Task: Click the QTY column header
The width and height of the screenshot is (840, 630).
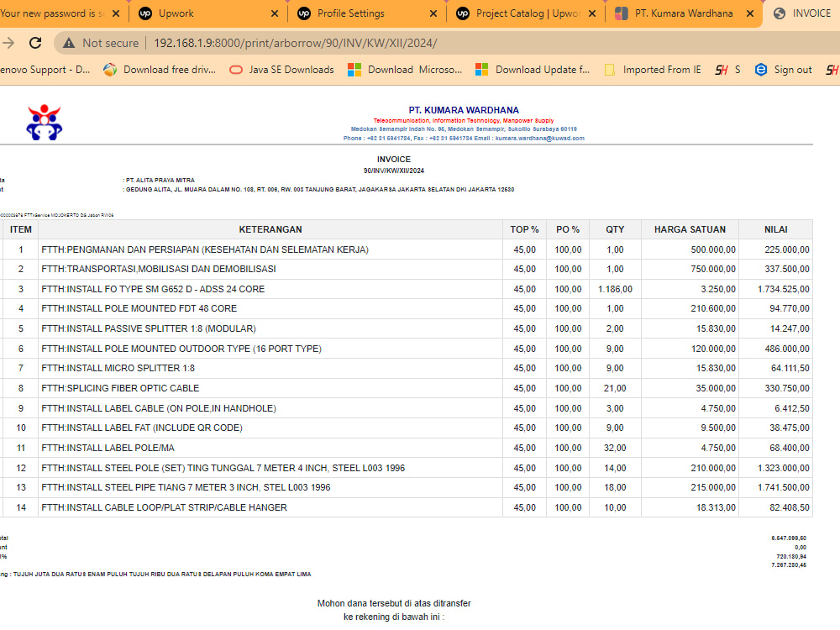Action: pyautogui.click(x=615, y=229)
